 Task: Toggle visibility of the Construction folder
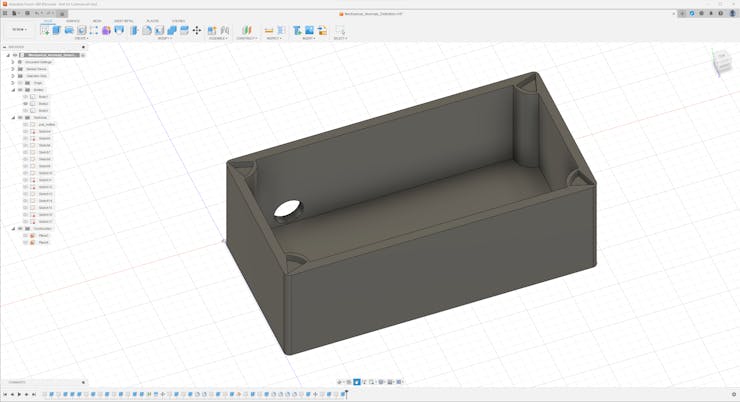coord(20,228)
